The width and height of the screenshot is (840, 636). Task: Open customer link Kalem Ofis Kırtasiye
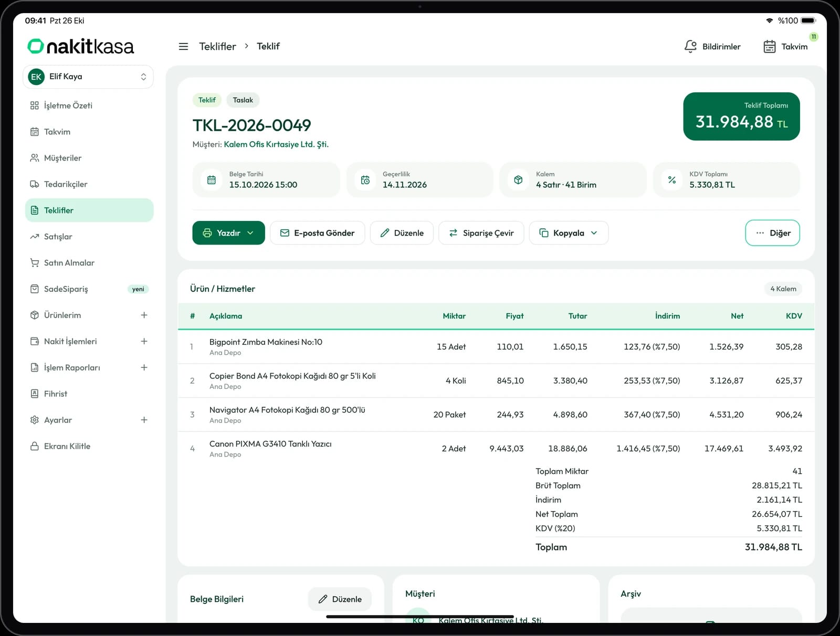pos(276,144)
